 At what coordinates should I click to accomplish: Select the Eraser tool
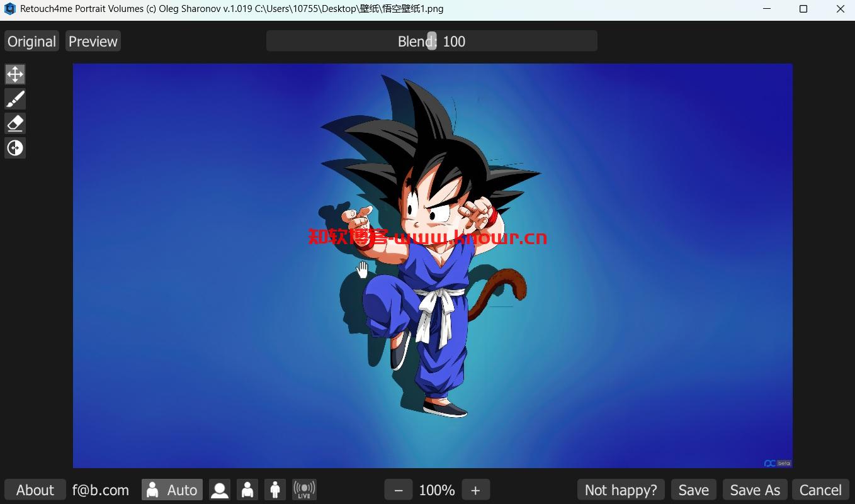coord(15,123)
